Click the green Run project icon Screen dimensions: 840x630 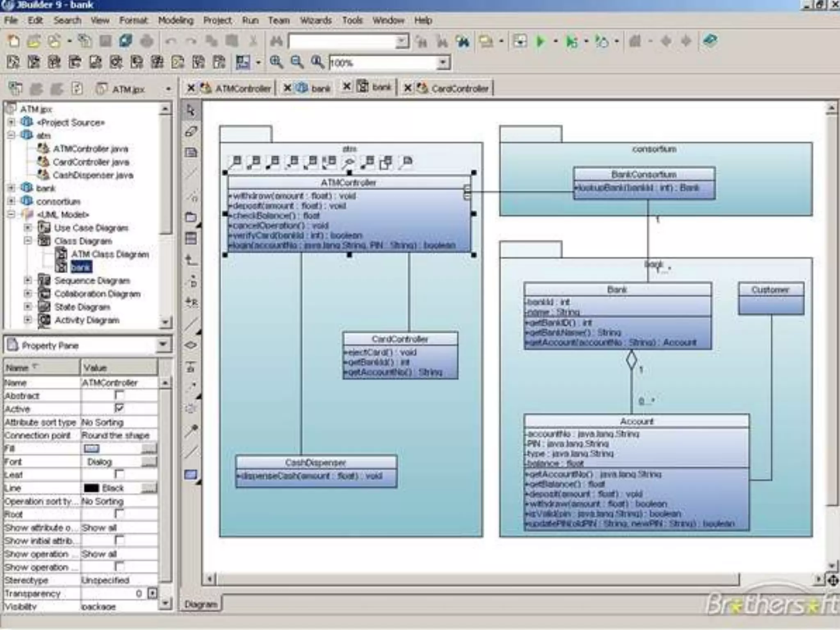pos(540,41)
